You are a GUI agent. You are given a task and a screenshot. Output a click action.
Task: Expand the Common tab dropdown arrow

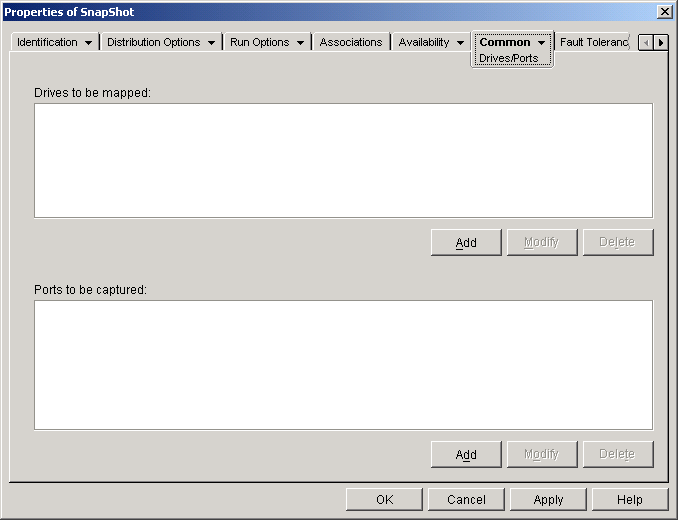(541, 43)
